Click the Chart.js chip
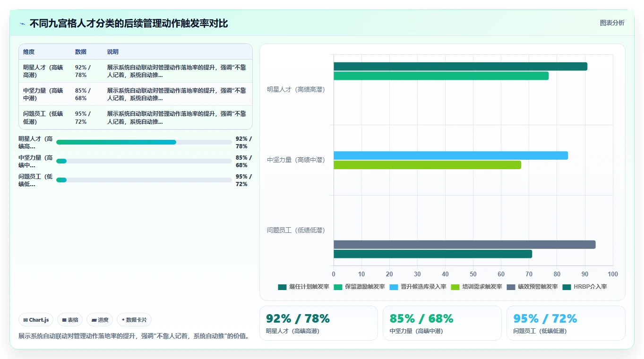Screen dimensions: 644x359 (36, 320)
